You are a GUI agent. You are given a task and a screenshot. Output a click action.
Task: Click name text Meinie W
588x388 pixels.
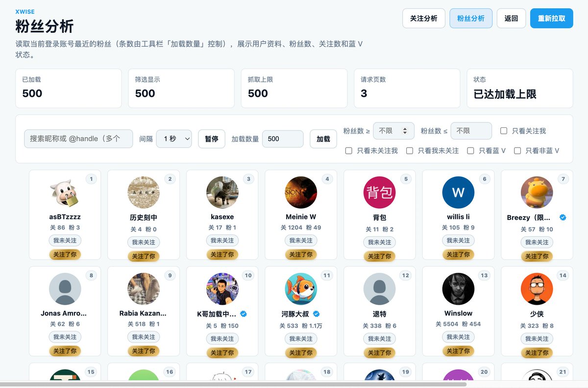click(301, 217)
